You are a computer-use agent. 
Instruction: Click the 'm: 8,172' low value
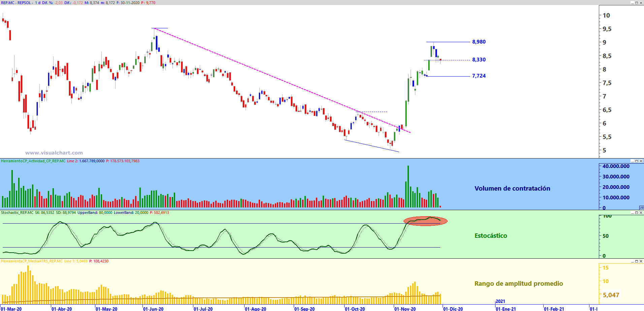[108, 3]
